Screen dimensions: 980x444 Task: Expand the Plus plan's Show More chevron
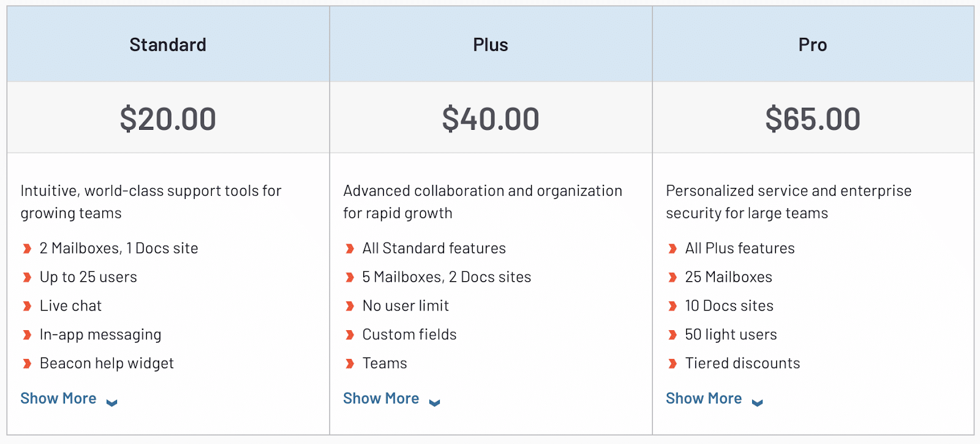[434, 402]
